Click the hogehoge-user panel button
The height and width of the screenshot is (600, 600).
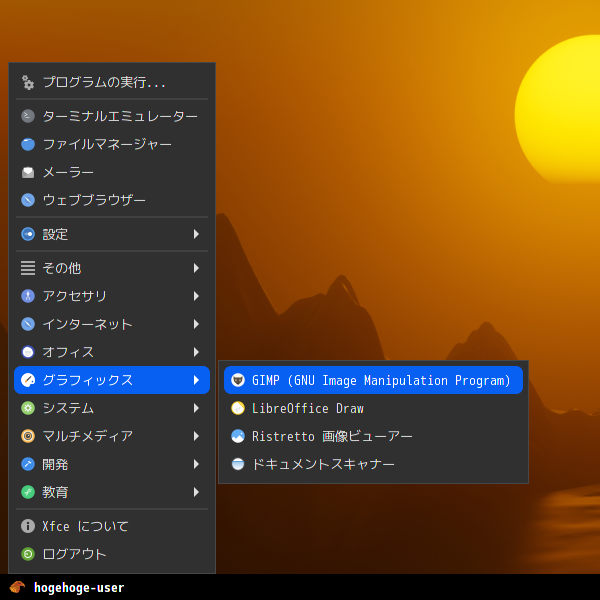point(67,587)
